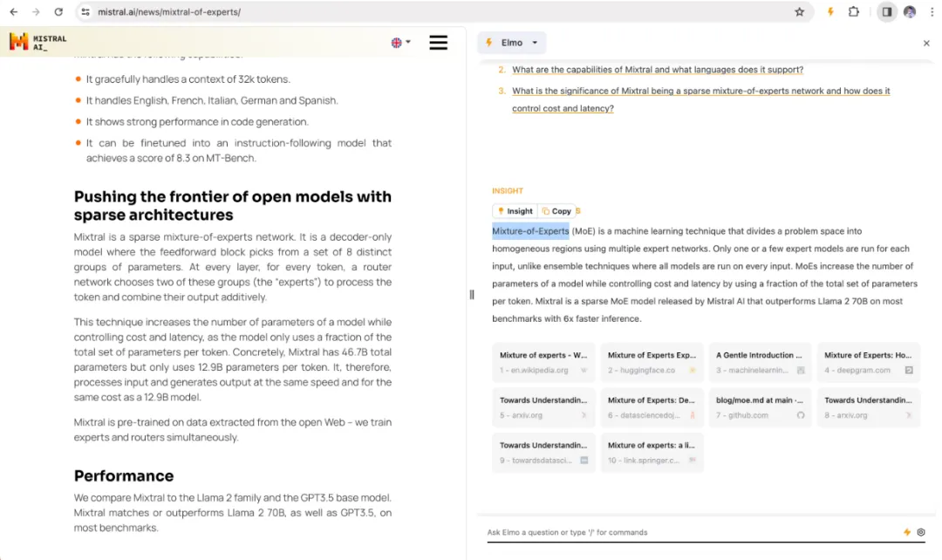Image resolution: width=942 pixels, height=560 pixels.
Task: Go forward in browser history
Action: [x=36, y=12]
